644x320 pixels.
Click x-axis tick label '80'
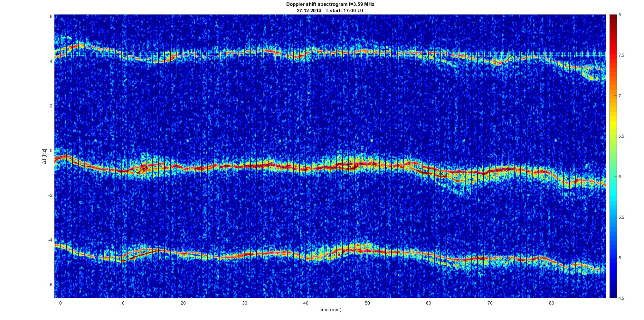551,303
